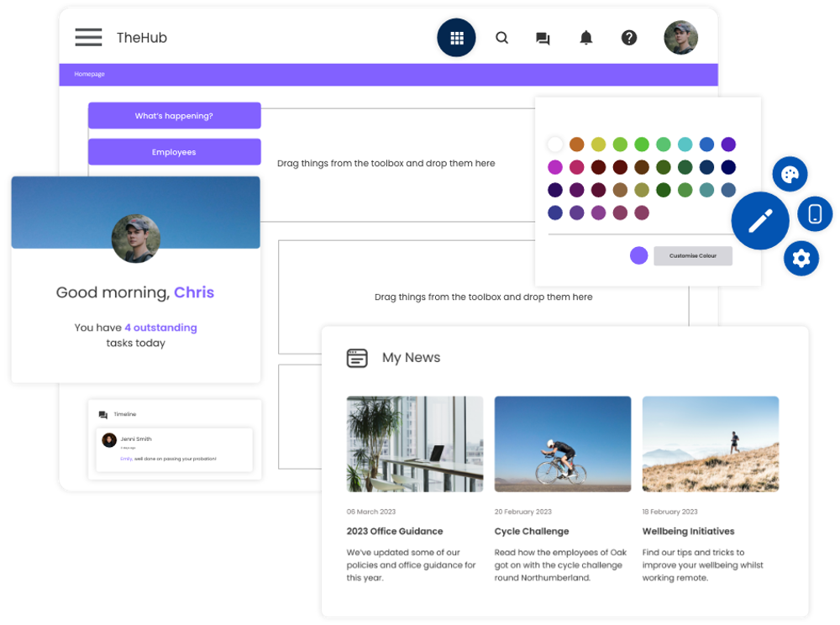Image resolution: width=840 pixels, height=625 pixels.
Task: Open the user profile avatar in header
Action: (x=680, y=38)
